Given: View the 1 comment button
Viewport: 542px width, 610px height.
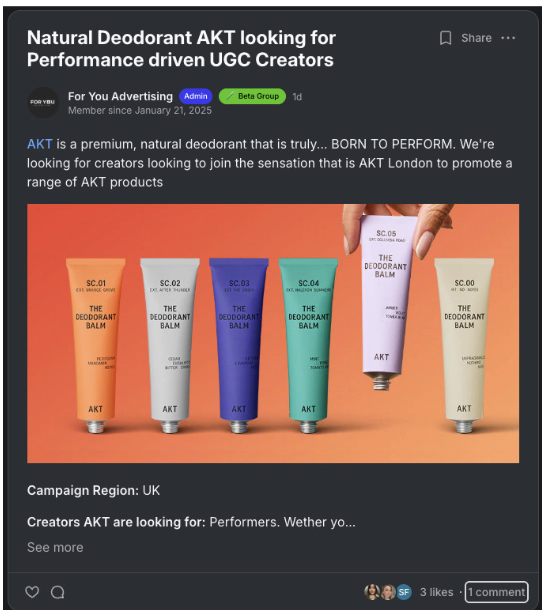Looking at the screenshot, I should (496, 592).
